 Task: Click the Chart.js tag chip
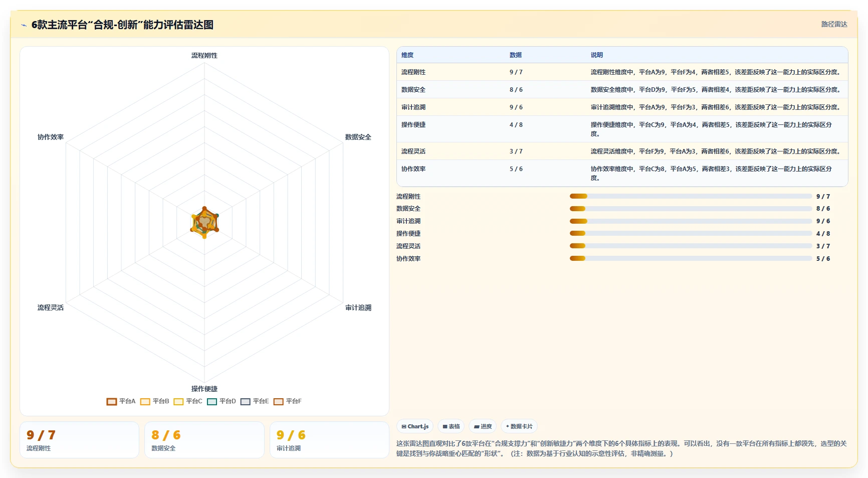point(415,426)
